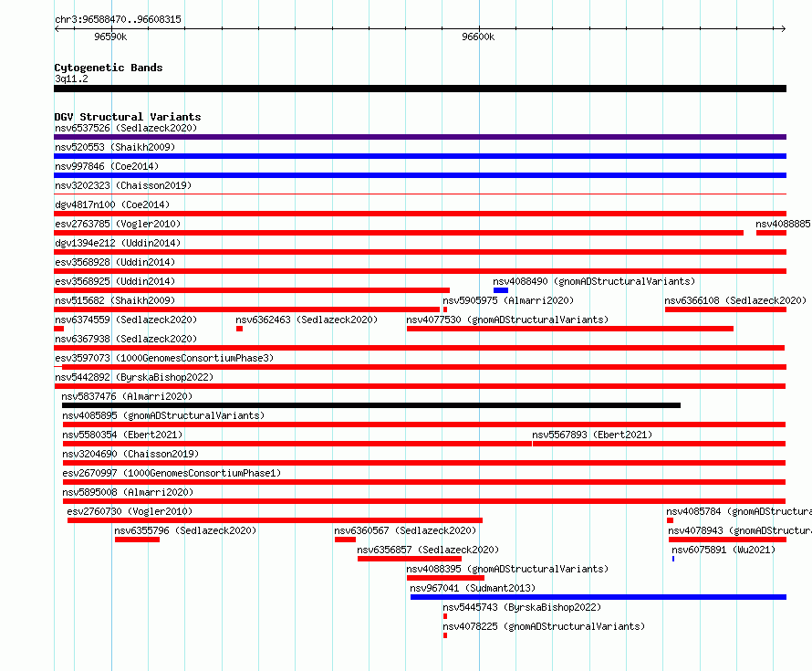812x671 pixels.
Task: Click nsv6360567 (Sedlazeck2020) red bar
Action: (345, 540)
